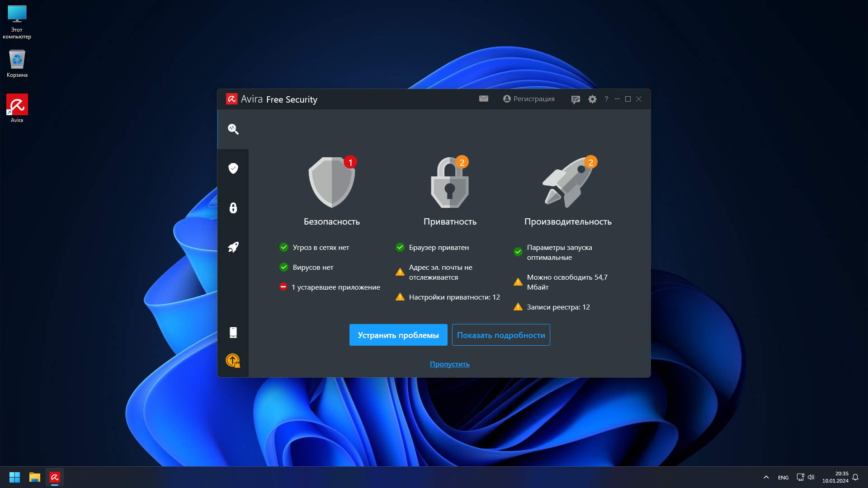The image size is (868, 488).
Task: Click the large Приватность padlock graphic
Action: pyautogui.click(x=450, y=183)
